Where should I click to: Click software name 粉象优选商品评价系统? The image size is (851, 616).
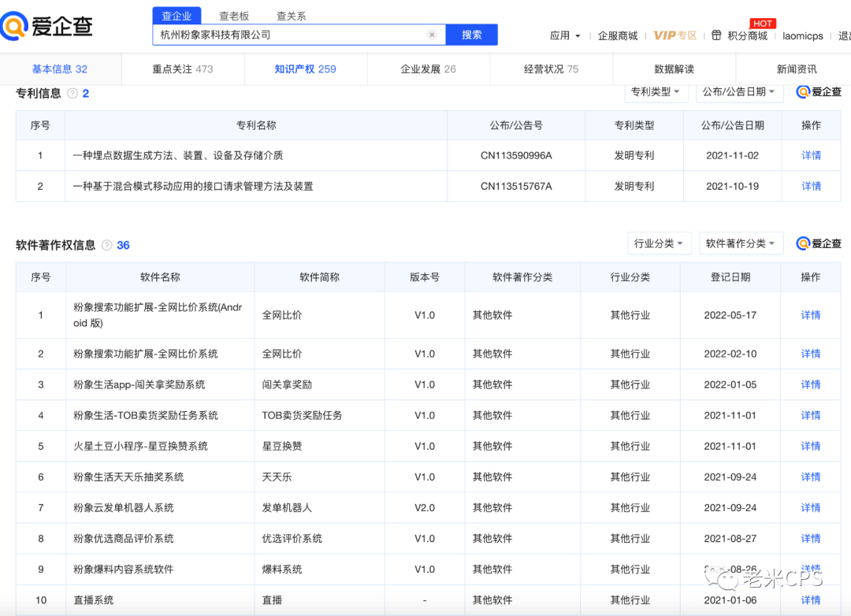tap(124, 539)
